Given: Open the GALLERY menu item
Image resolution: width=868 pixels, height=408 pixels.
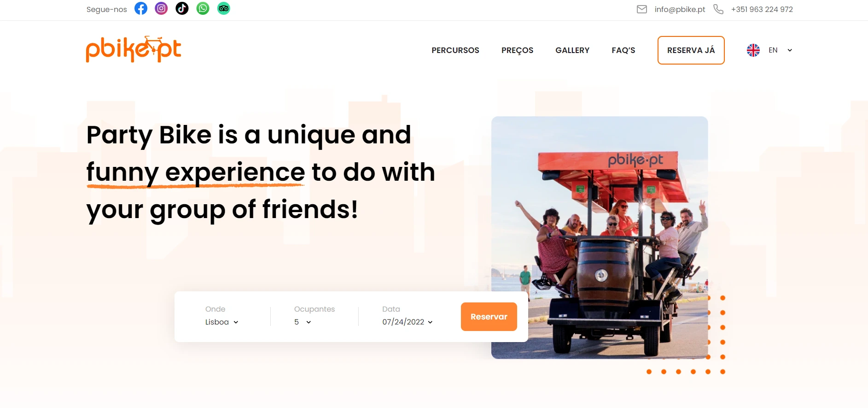Looking at the screenshot, I should [x=572, y=50].
